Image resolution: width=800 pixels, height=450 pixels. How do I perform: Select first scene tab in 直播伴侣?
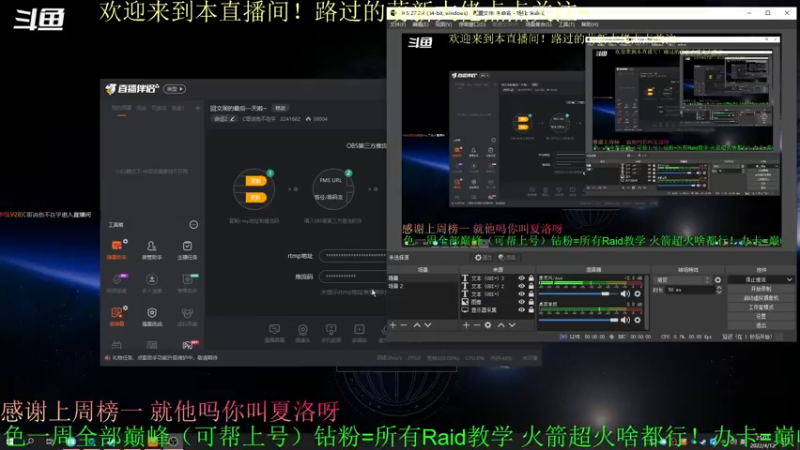[x=121, y=108]
